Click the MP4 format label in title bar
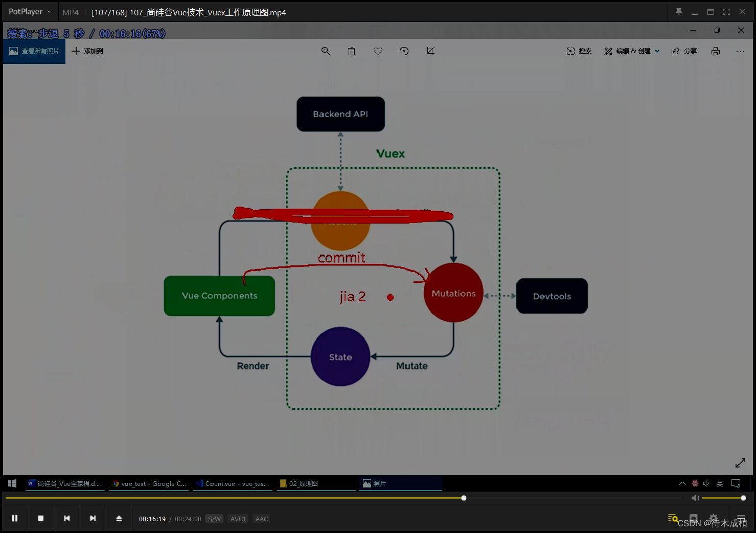This screenshot has width=756, height=533. click(x=71, y=12)
